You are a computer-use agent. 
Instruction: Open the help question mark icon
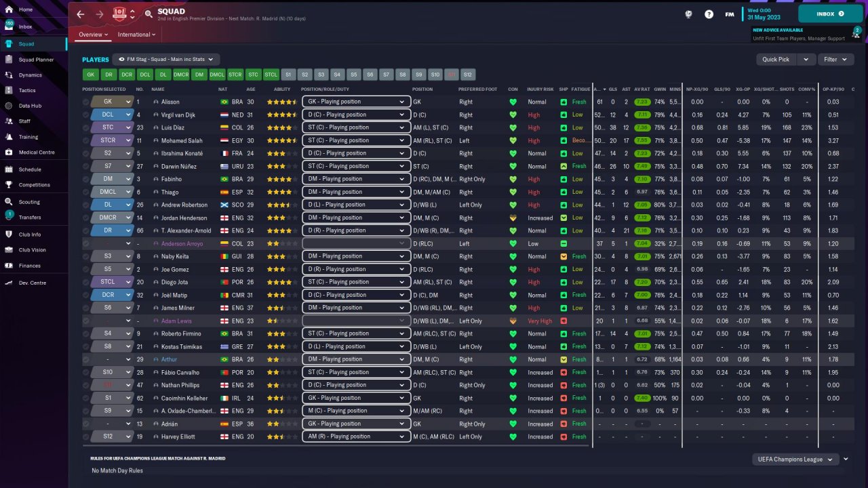point(709,14)
